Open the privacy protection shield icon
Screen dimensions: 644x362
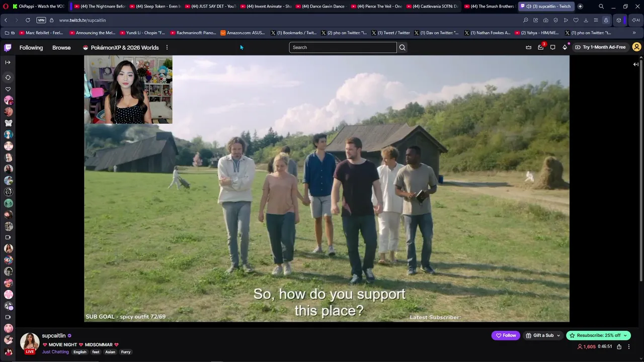[x=555, y=20]
